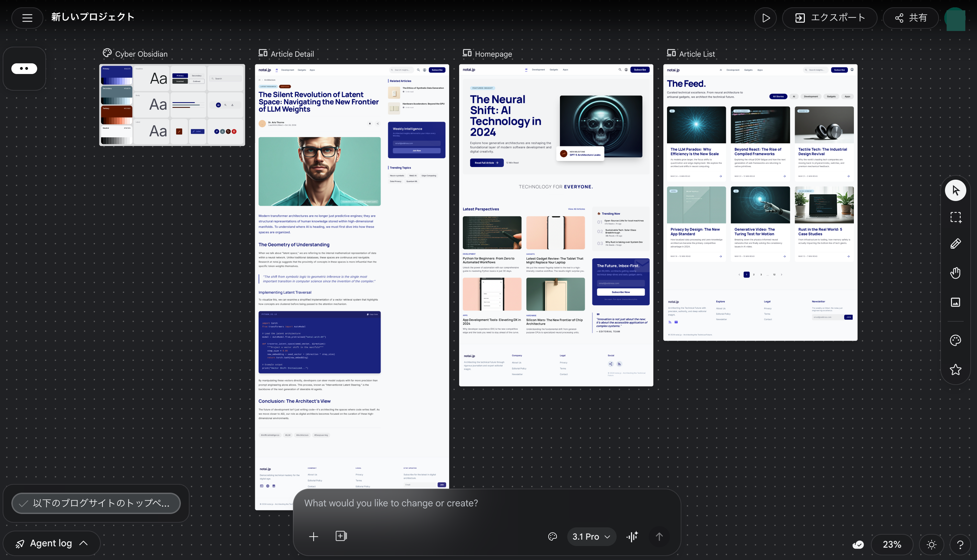Open the theme palette tool in right toolbar
977x560 pixels.
[955, 340]
